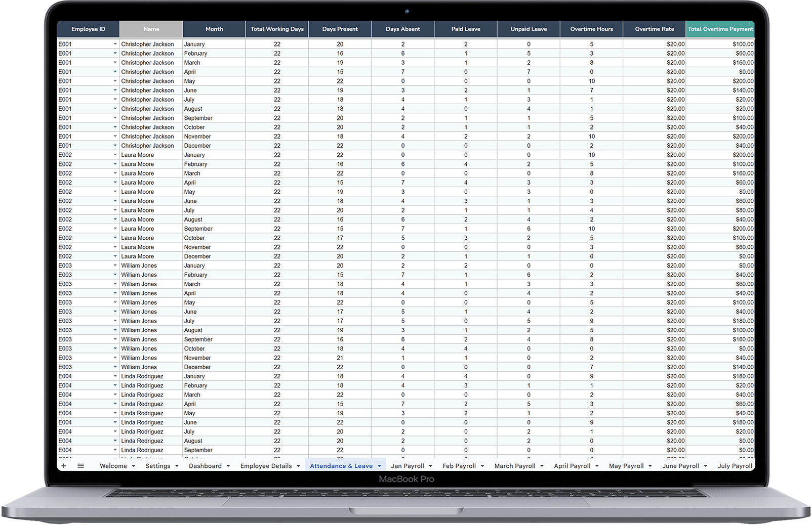The height and width of the screenshot is (525, 812).
Task: Open Employee ID dropdown in Linda Rodriguez January row
Action: point(115,377)
